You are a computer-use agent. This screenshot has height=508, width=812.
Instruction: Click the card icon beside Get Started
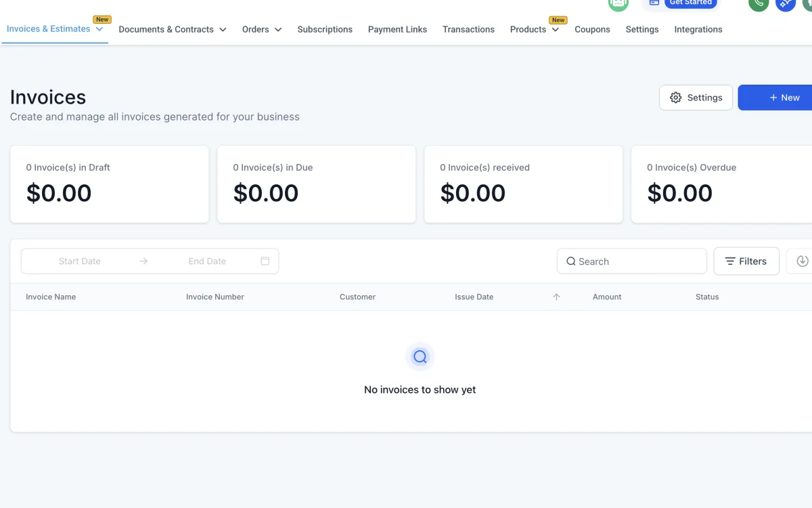point(654,3)
